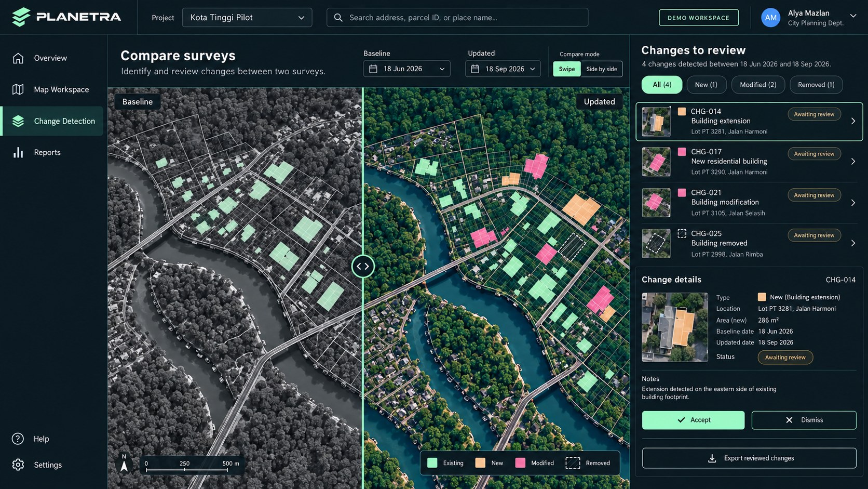This screenshot has height=489, width=868.
Task: Switch compare mode to Side by side
Action: point(602,69)
